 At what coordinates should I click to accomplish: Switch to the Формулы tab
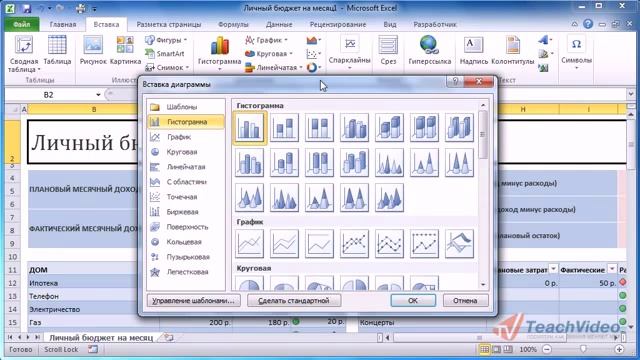tap(233, 24)
